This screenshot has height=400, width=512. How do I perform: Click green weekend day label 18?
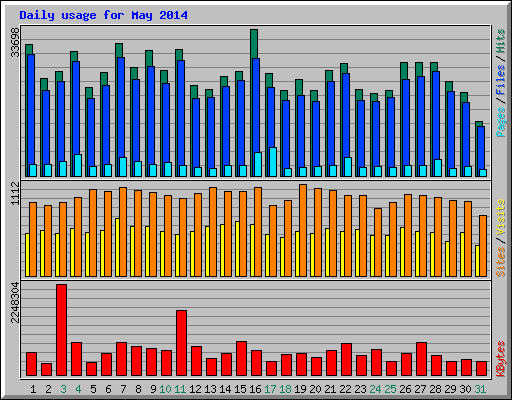click(285, 389)
